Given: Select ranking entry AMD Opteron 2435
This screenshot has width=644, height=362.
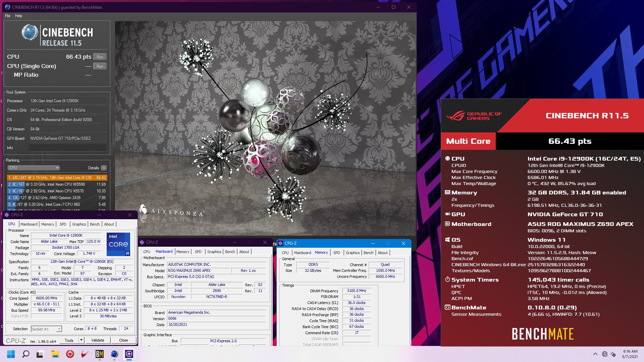Looking at the screenshot, I should click(x=57, y=198).
